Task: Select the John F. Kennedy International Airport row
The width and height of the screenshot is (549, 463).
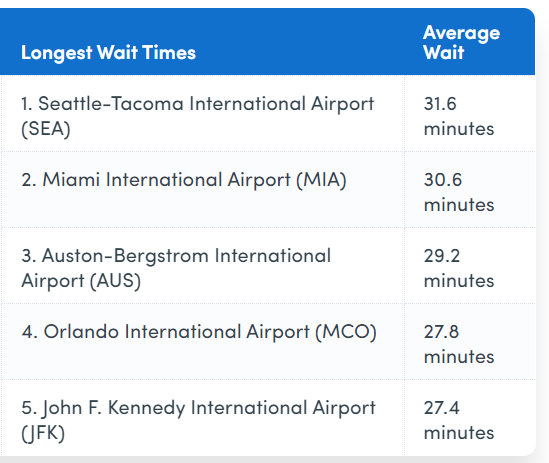Action: pyautogui.click(x=268, y=417)
